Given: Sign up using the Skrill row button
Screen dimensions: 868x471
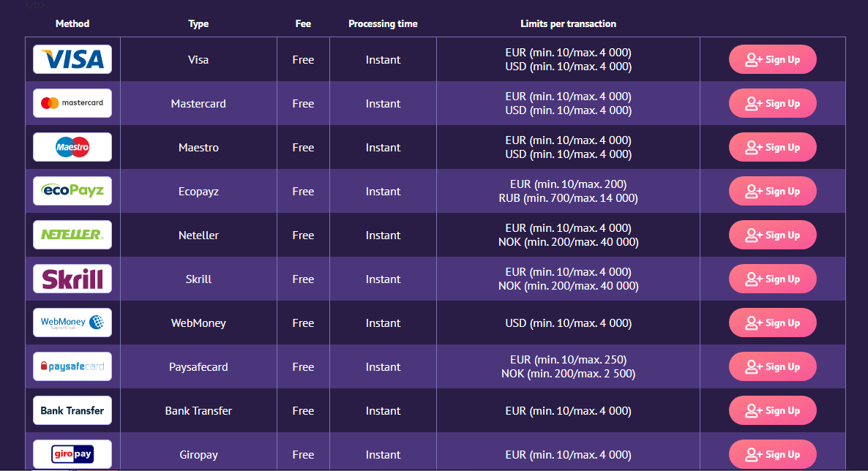Looking at the screenshot, I should [x=772, y=279].
